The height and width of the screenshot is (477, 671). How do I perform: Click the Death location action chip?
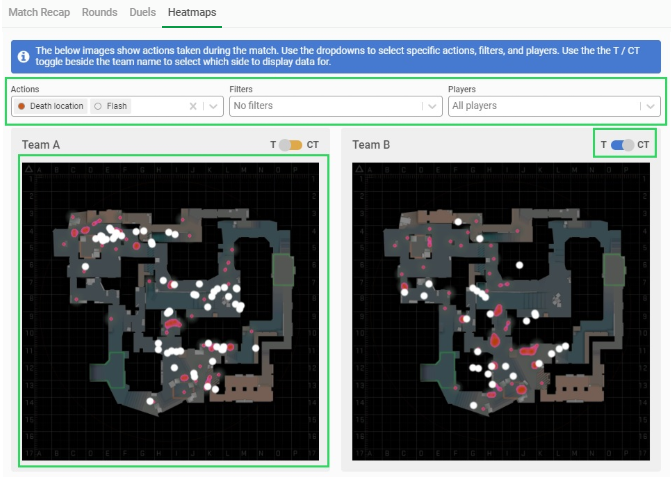tap(50, 106)
